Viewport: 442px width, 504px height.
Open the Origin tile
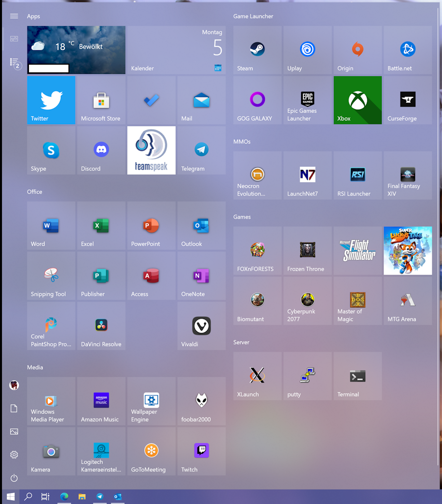pos(358,50)
